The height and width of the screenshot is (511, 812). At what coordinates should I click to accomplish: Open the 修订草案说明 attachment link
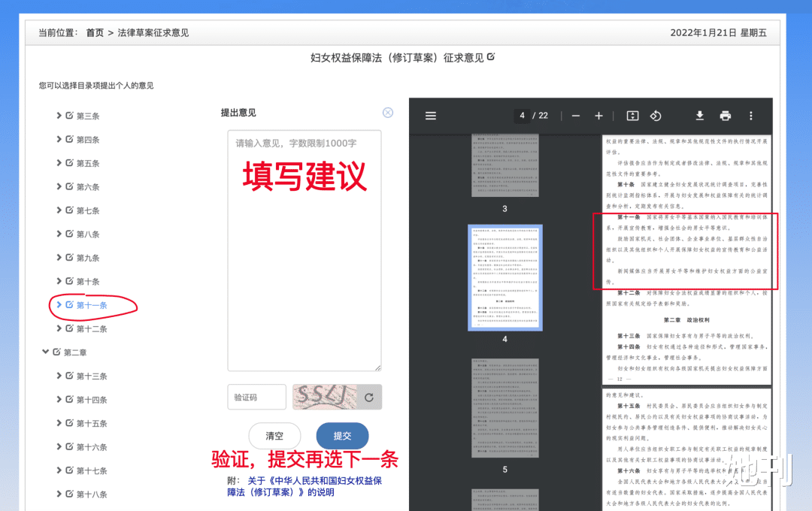tap(304, 487)
